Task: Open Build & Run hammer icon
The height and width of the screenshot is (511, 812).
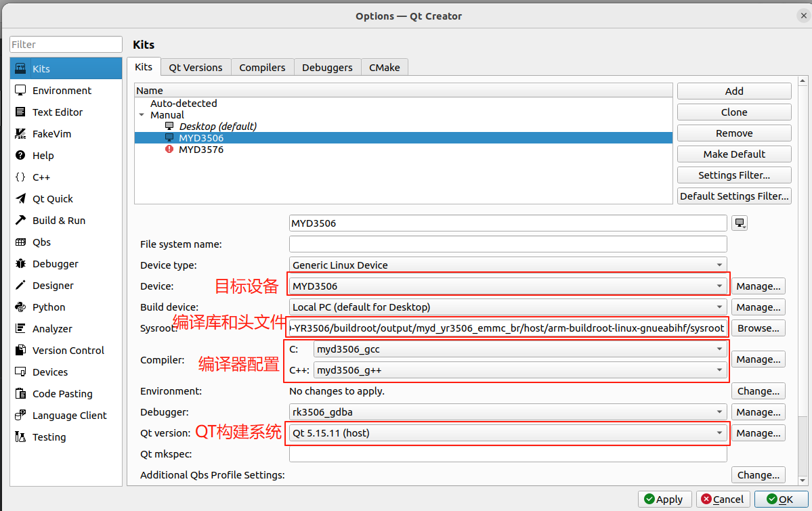Action: tap(20, 220)
